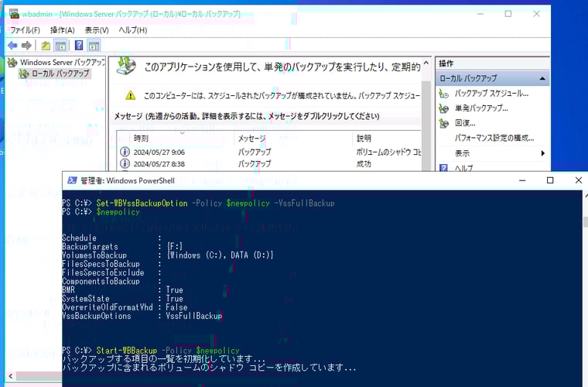Open バックアップ スケジュール... action
588x387 pixels.
tap(491, 94)
